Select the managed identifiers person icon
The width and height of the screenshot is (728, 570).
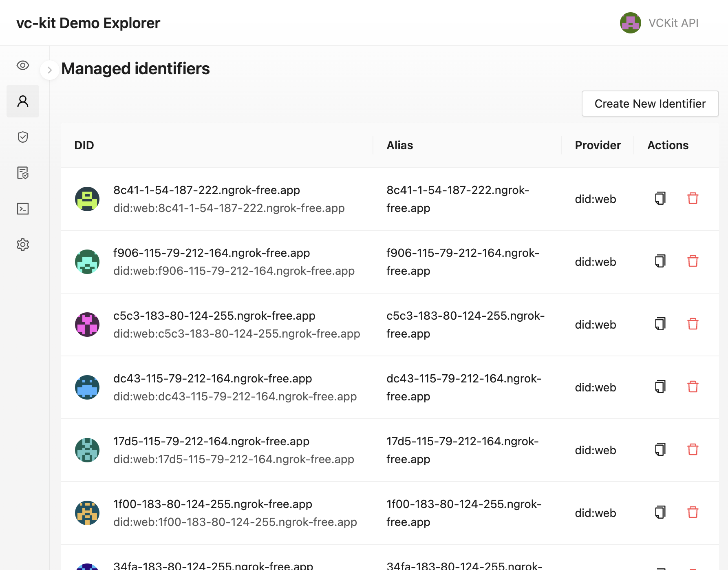(x=23, y=101)
